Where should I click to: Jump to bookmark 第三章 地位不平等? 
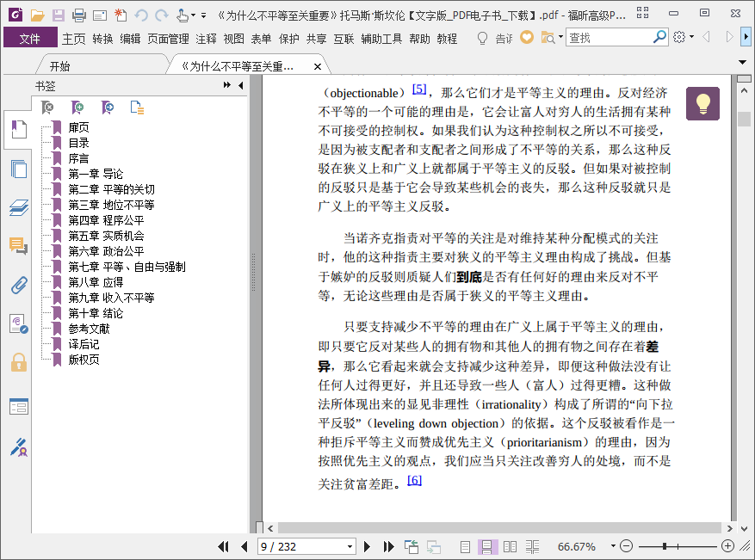point(111,205)
